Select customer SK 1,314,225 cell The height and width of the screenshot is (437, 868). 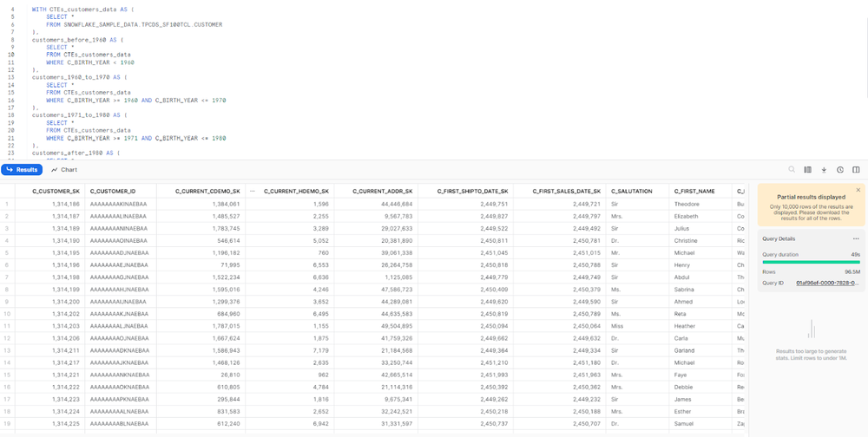49,423
